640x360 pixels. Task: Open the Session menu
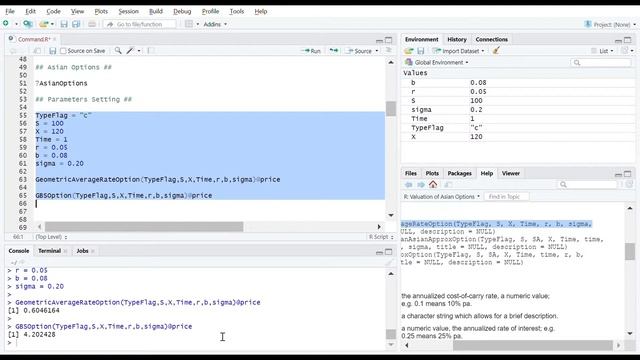[x=129, y=11]
